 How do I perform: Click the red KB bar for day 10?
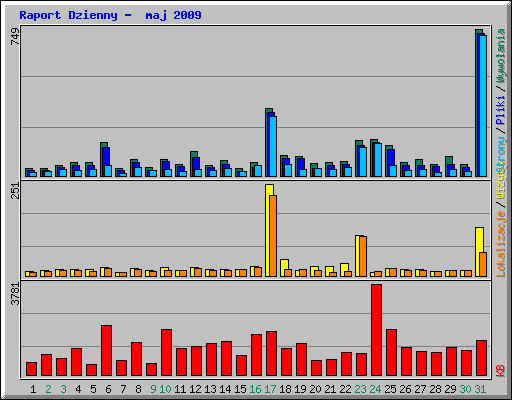[x=166, y=352]
